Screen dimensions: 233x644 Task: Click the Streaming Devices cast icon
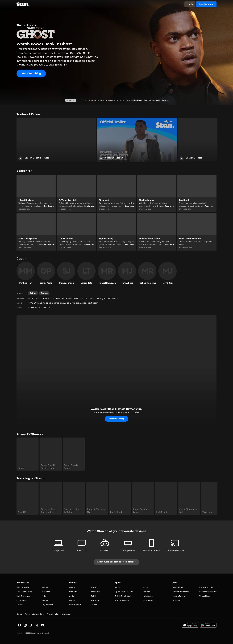(175, 543)
